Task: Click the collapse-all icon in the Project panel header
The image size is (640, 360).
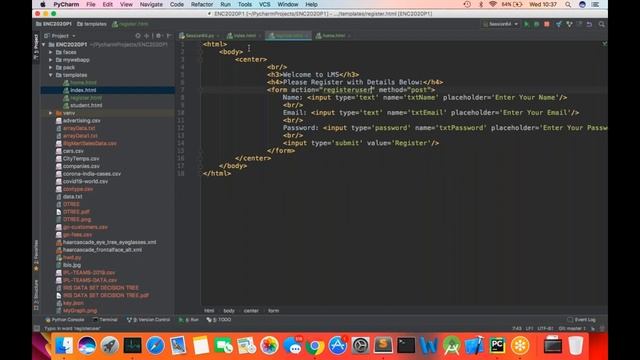Action: point(147,36)
